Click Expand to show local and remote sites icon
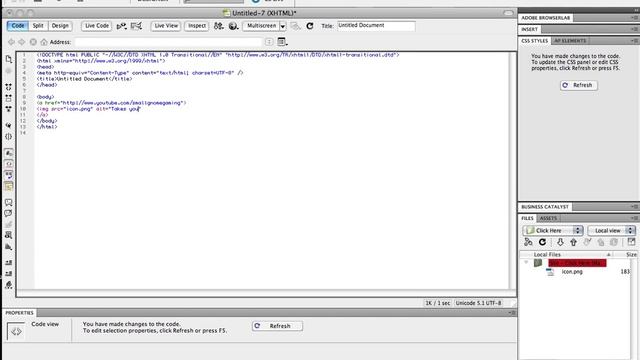Viewport: 640px width, 360px height. tap(631, 242)
